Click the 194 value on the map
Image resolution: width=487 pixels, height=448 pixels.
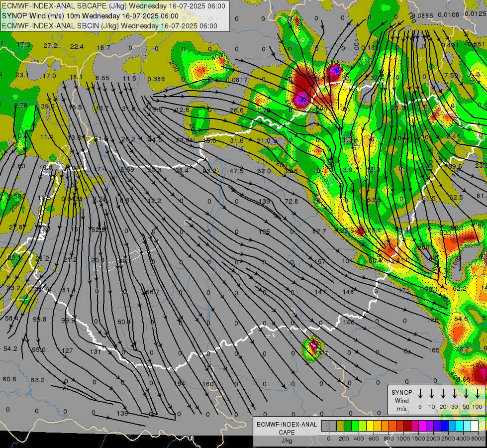click(180, 384)
